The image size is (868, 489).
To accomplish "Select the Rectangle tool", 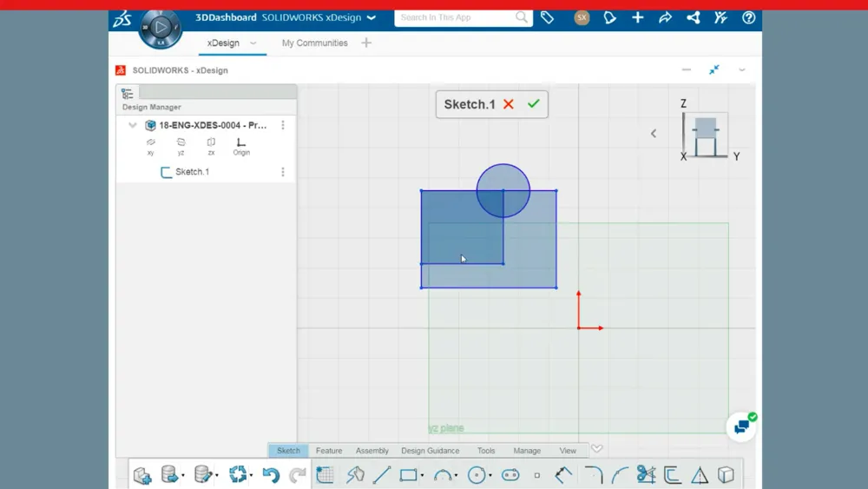I will coord(409,475).
